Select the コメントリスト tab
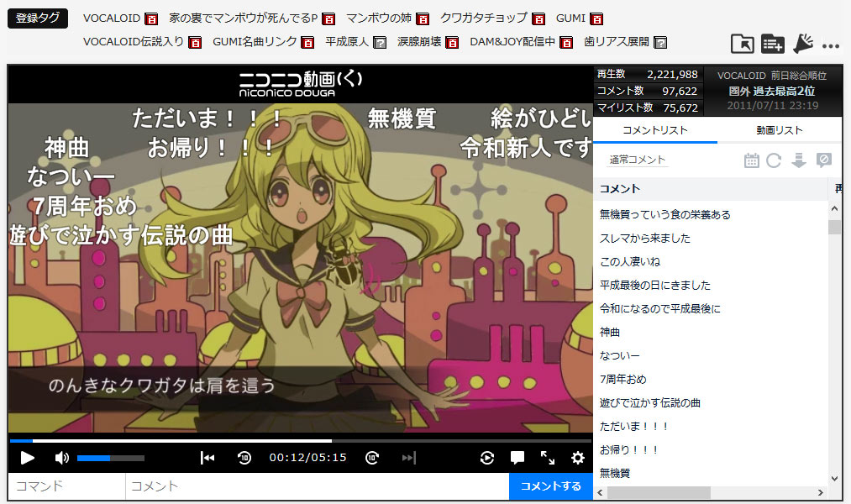Viewport: 851px width, 504px height. tap(658, 131)
